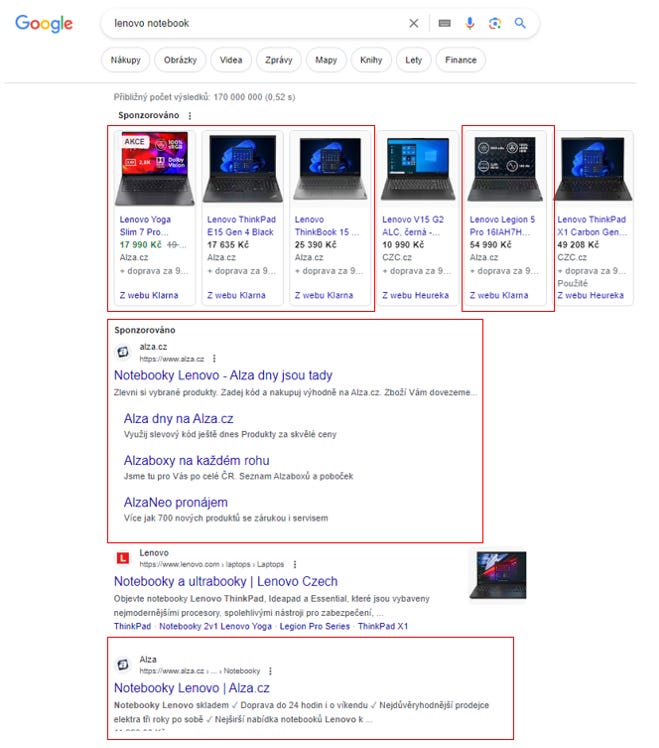Clear the search query with the X icon
Image resolution: width=659 pixels, height=748 pixels.
[414, 23]
